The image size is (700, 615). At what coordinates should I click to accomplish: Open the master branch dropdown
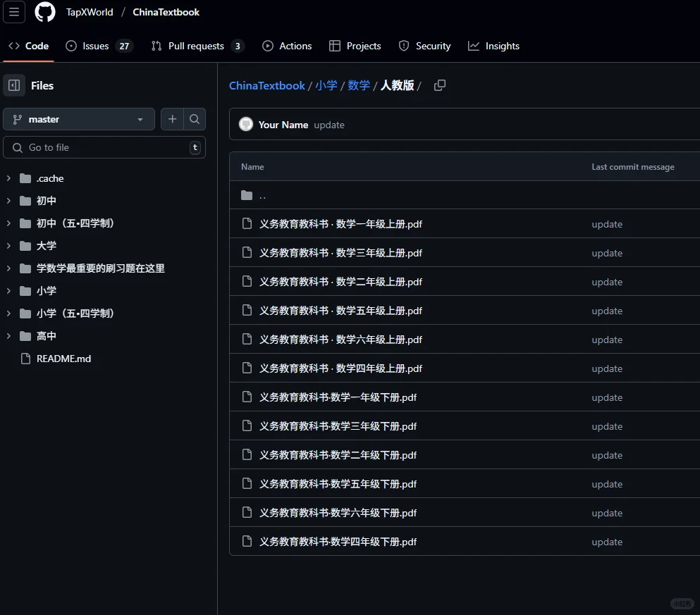tap(79, 119)
